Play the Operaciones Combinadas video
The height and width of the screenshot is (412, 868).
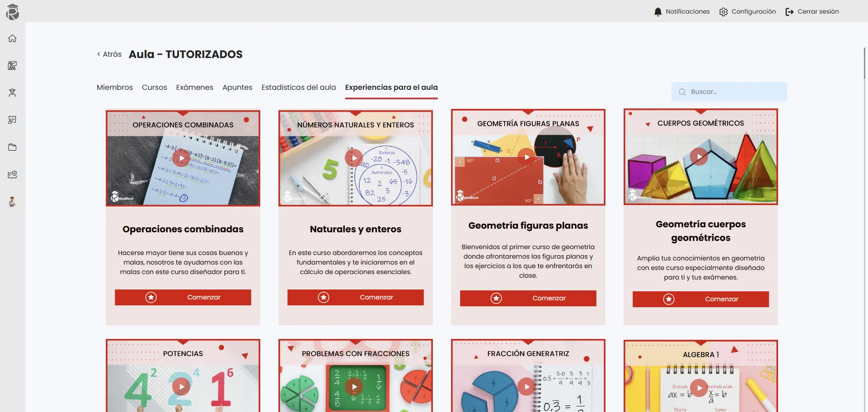tap(182, 158)
